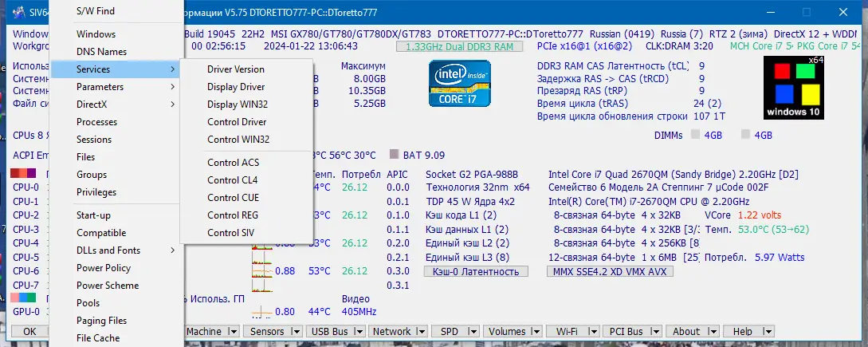The image size is (868, 347).
Task: Click the Windows 10 x64 logo
Action: (x=794, y=88)
